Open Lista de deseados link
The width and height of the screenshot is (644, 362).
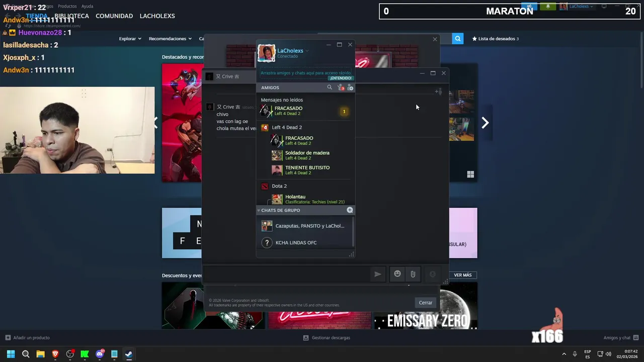[495, 39]
